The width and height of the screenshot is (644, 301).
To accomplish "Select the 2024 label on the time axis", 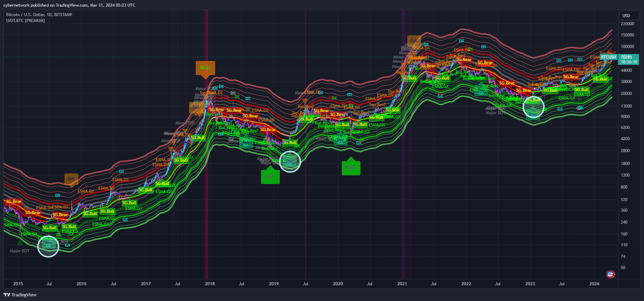I will coord(594,284).
